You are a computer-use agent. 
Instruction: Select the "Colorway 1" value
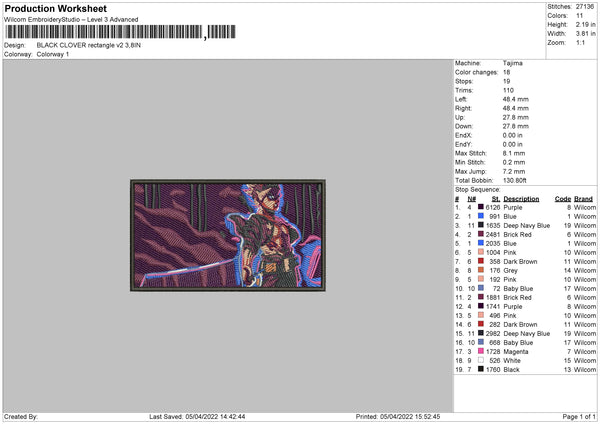53,54
